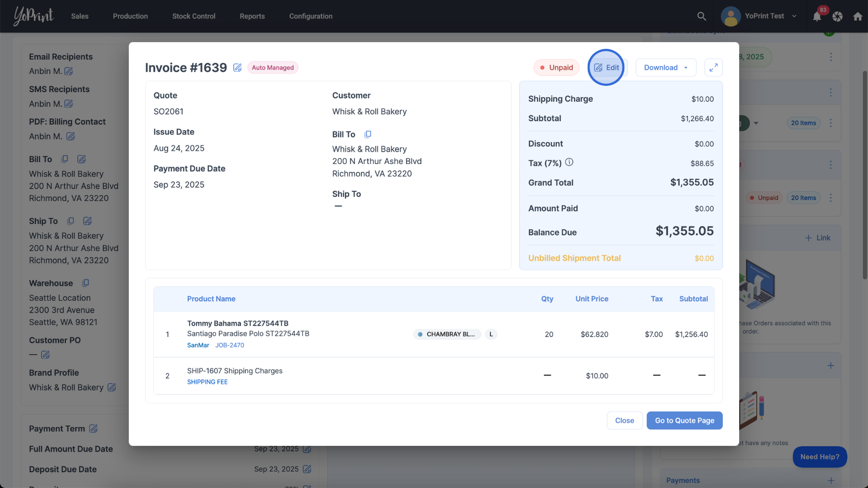Click the pencil icon beside Invoice #1639

237,68
